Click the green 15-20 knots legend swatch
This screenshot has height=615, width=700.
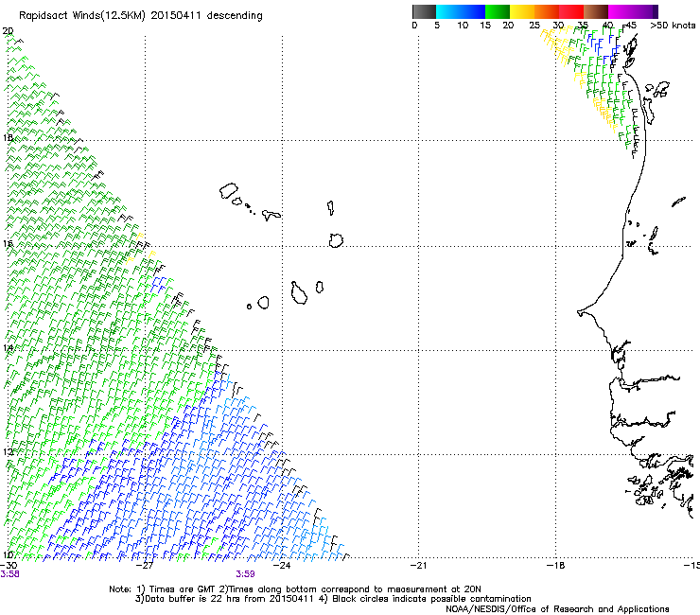(x=498, y=11)
